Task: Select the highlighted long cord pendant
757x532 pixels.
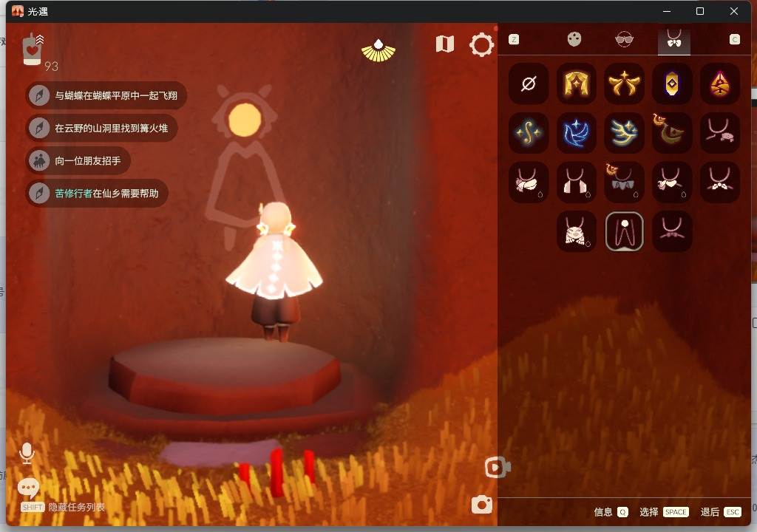Action: pyautogui.click(x=624, y=231)
